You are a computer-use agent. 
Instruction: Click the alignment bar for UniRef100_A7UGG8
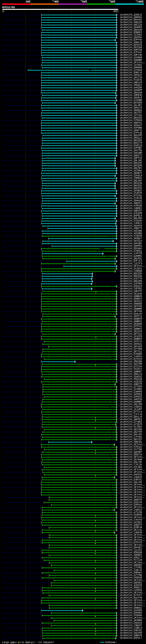[x=73, y=70]
